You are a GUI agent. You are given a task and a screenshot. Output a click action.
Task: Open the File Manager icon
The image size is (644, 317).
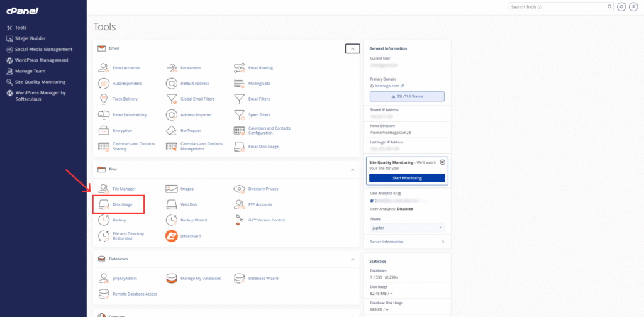[103, 189]
